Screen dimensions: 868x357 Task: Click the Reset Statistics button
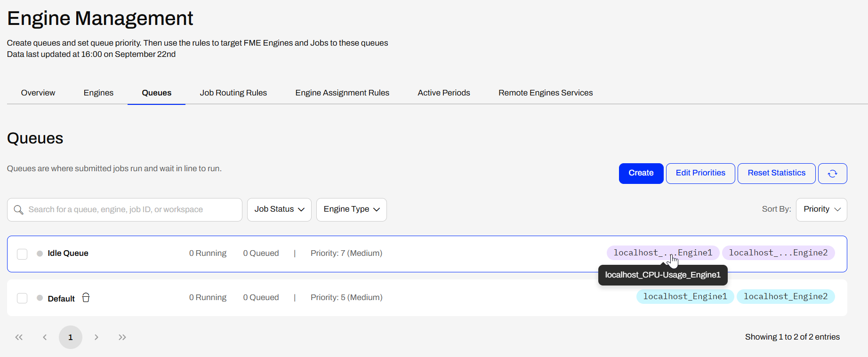(x=777, y=174)
